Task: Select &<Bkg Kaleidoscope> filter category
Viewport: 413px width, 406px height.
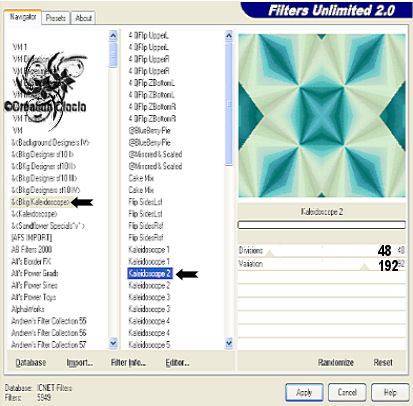Action: (x=40, y=202)
